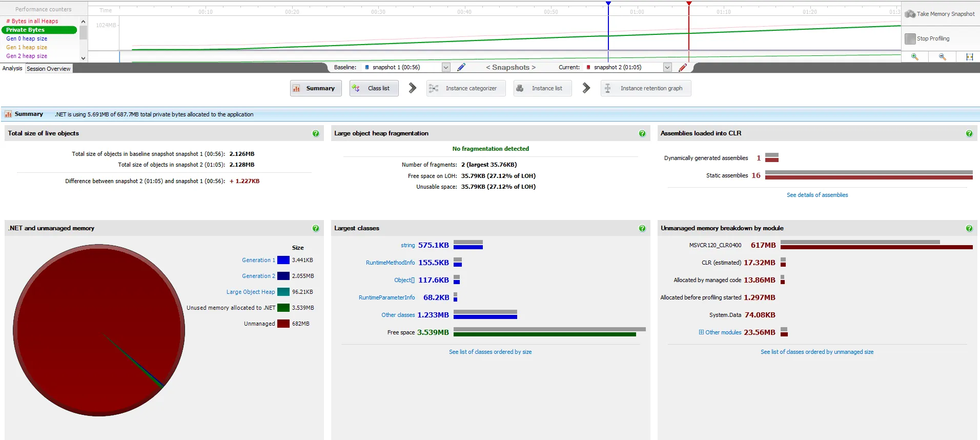The width and height of the screenshot is (980, 440).
Task: Open the RuntimeMethodInfo class link
Action: (x=391, y=263)
